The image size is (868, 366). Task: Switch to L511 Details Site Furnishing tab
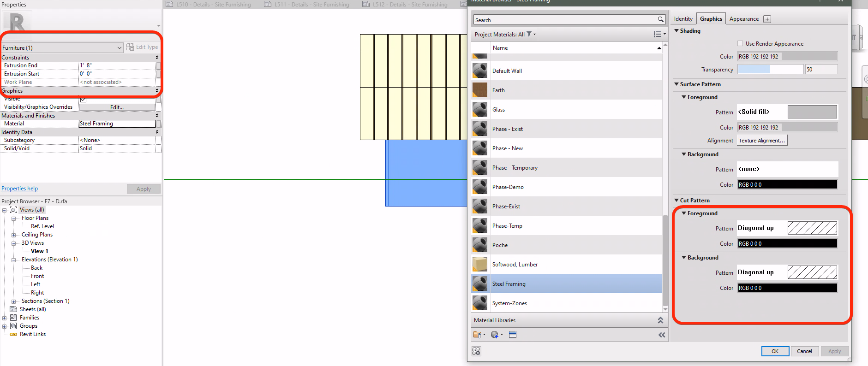click(306, 4)
